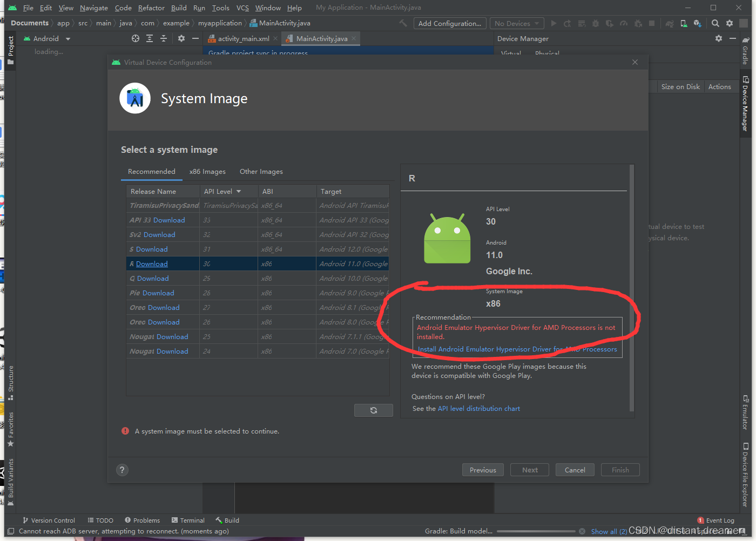Click the Cancel button
The width and height of the screenshot is (756, 541).
(575, 470)
